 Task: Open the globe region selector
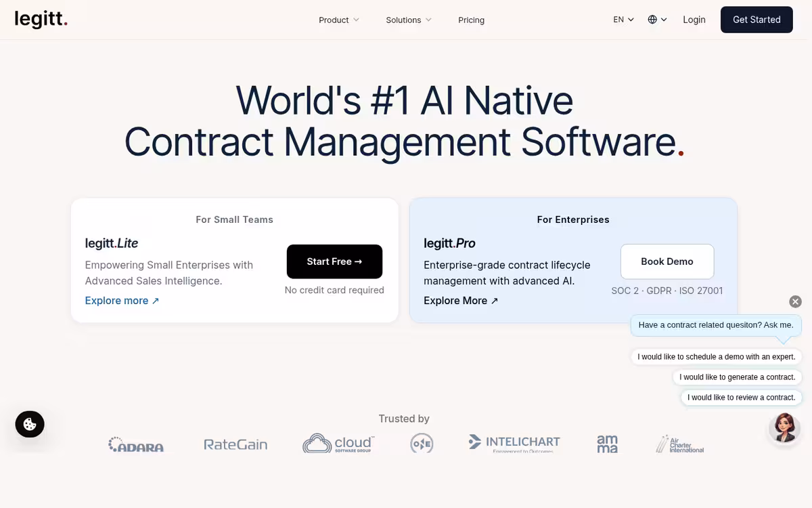pyautogui.click(x=657, y=20)
